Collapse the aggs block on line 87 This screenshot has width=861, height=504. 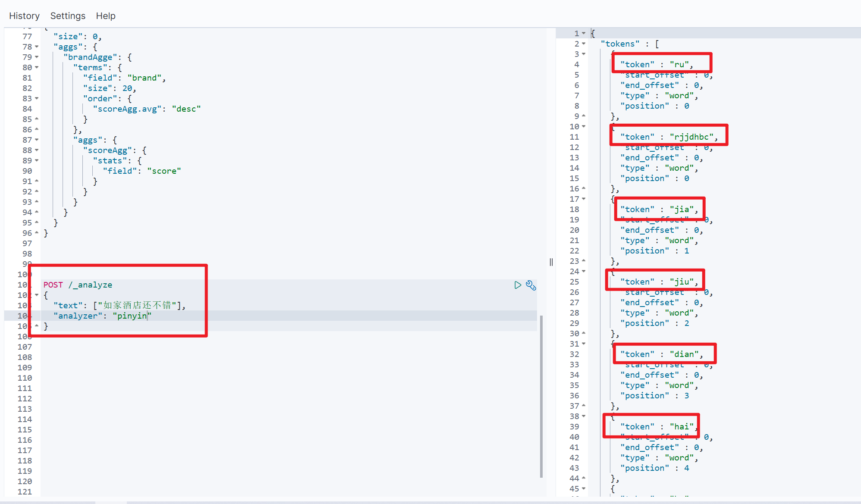(x=37, y=140)
